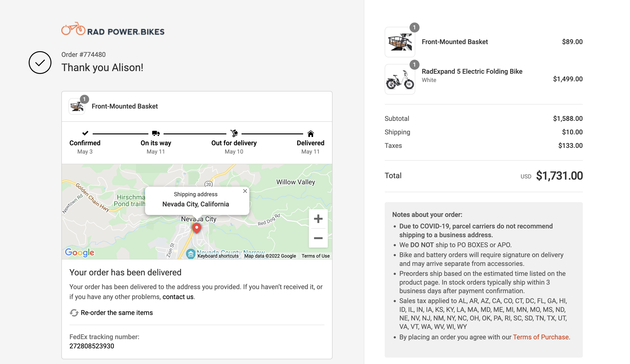Click the Front-Mounted Basket thumbnail in order summary
Image resolution: width=630 pixels, height=364 pixels.
[x=400, y=42]
